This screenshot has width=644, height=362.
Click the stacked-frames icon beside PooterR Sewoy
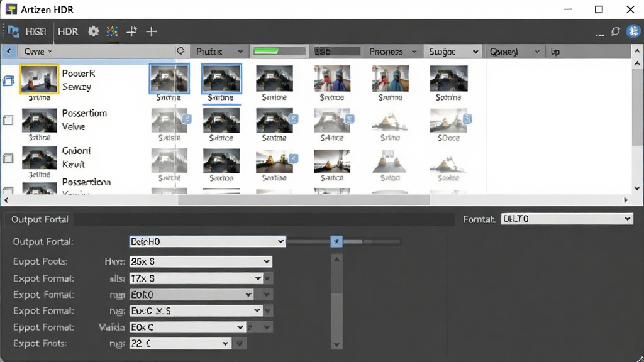coord(8,80)
